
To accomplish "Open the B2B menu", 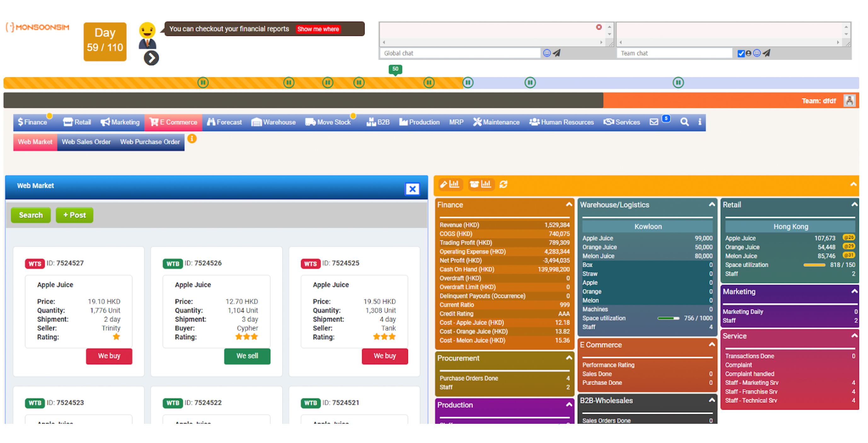I will tap(378, 122).
